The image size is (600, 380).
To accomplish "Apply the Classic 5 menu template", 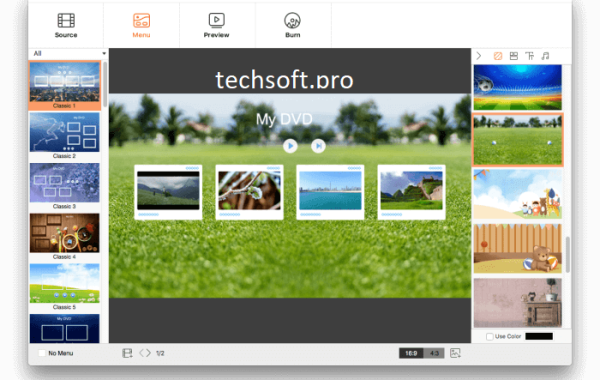I will 65,287.
